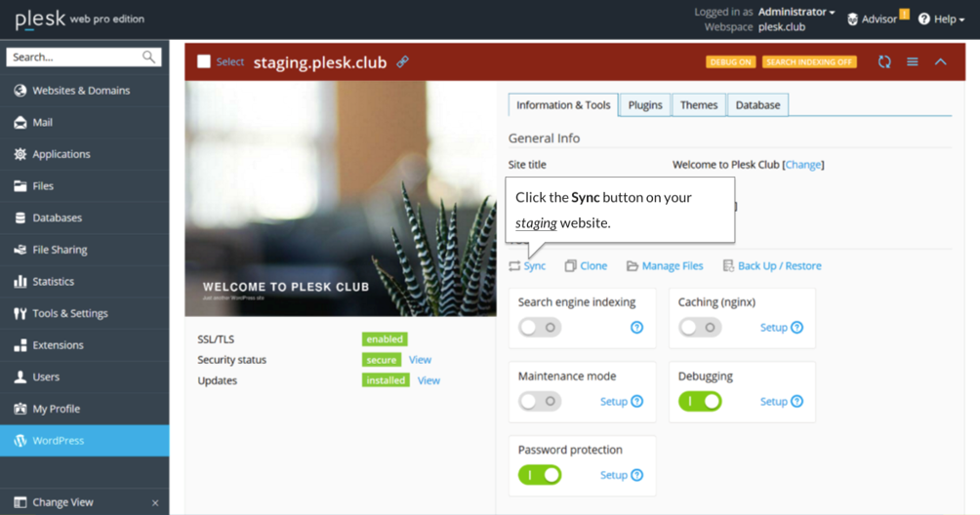
Task: Toggle Search engine indexing switch
Action: click(540, 328)
